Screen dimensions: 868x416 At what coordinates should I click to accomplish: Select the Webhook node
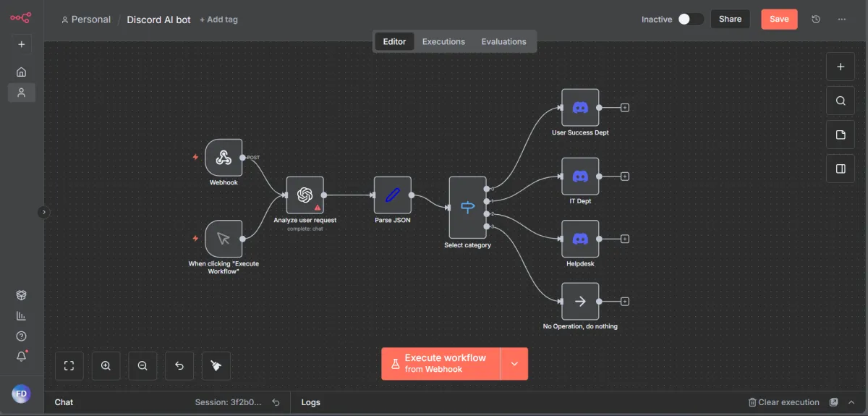(x=224, y=157)
